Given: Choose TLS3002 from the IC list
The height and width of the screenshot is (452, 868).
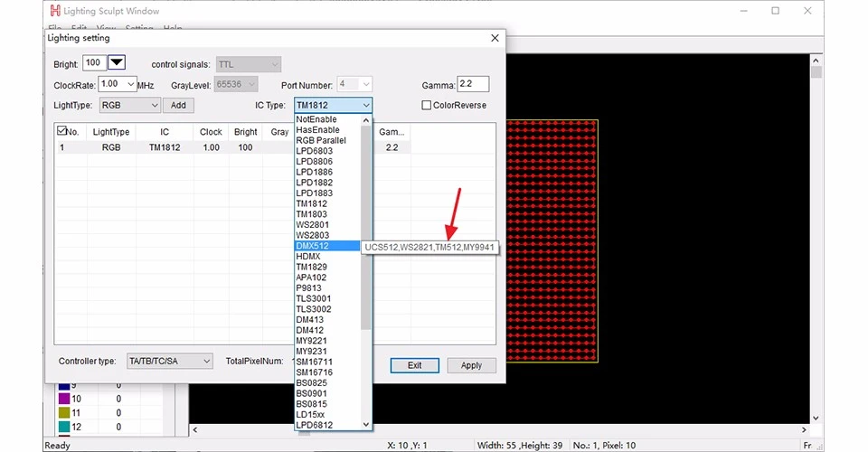Looking at the screenshot, I should (327, 308).
